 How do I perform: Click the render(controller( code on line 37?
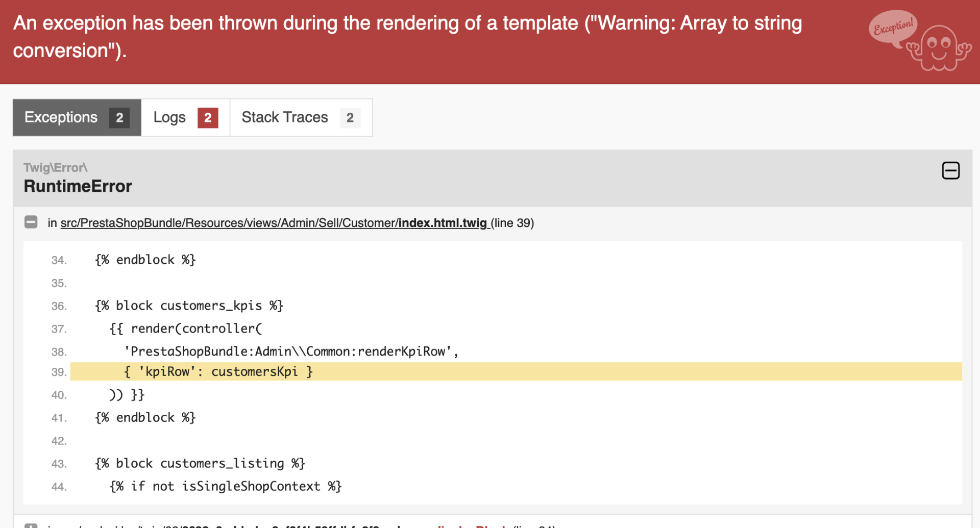click(x=186, y=329)
